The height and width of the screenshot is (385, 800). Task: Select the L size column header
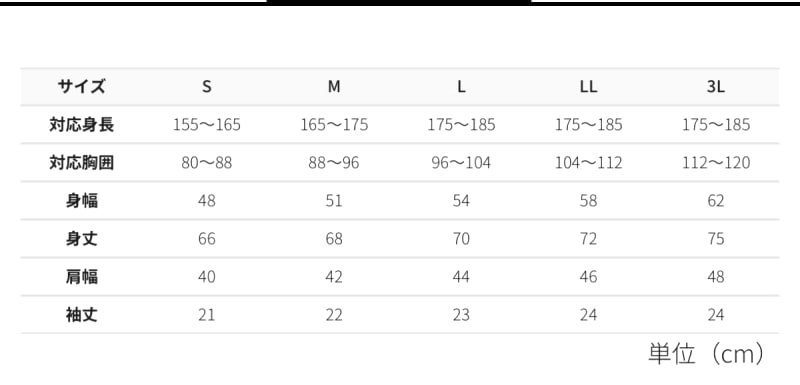461,87
